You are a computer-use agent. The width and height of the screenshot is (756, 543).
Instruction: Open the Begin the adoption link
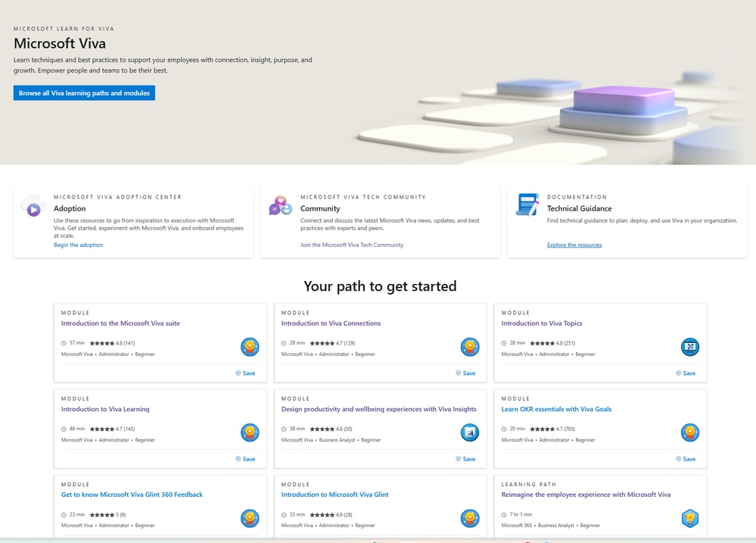[78, 245]
